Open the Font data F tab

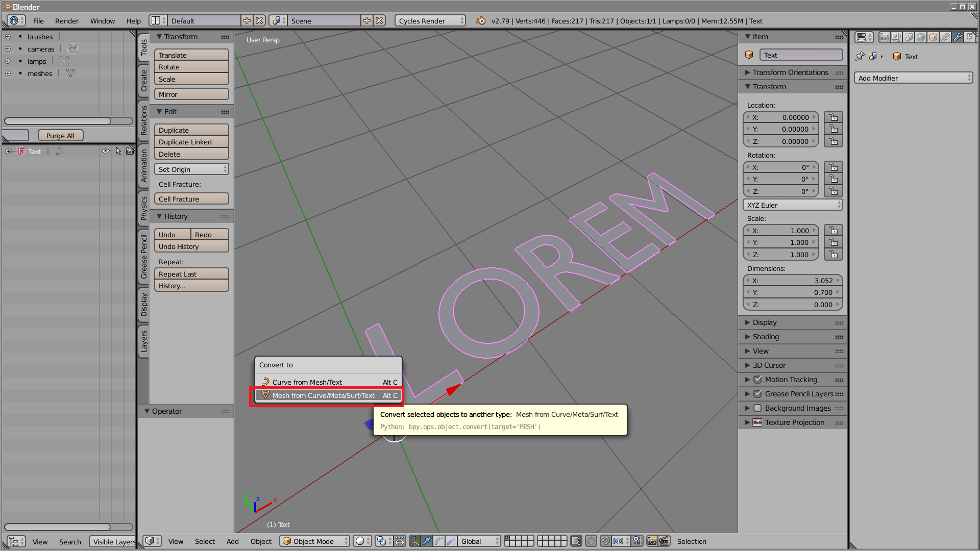coord(970,37)
